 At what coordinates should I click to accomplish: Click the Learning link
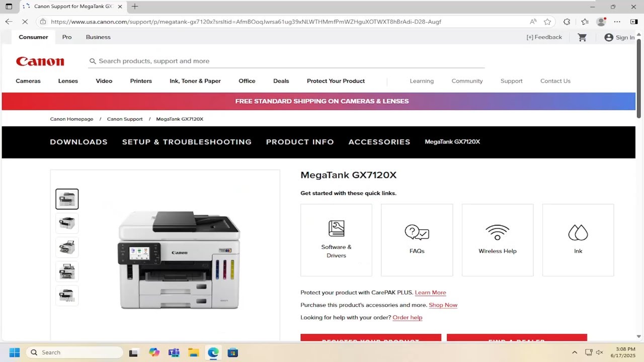coord(422,81)
